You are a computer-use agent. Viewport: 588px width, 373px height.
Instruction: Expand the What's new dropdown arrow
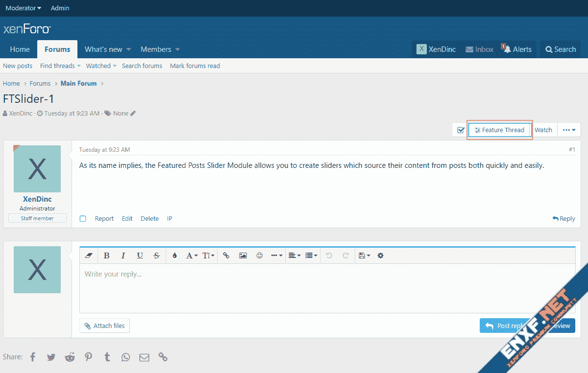128,49
